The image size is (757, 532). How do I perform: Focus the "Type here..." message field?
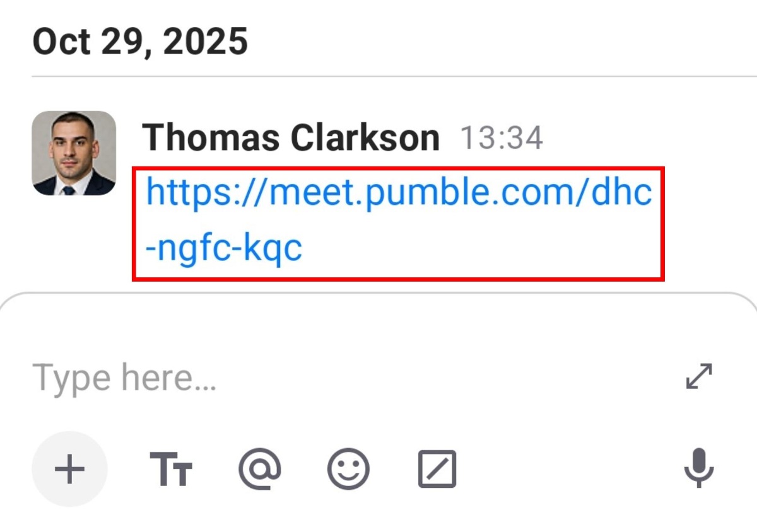click(315, 377)
